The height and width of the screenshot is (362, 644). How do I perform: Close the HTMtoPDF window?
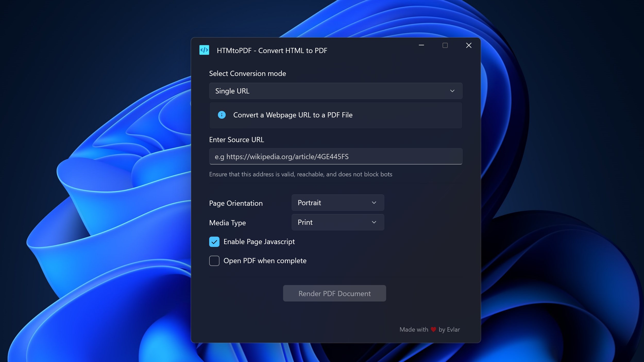469,45
